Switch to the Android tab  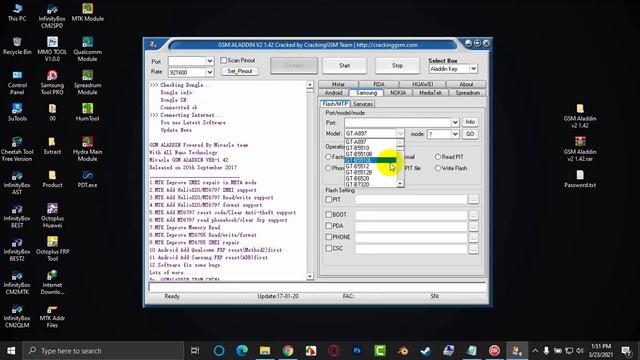(x=333, y=93)
